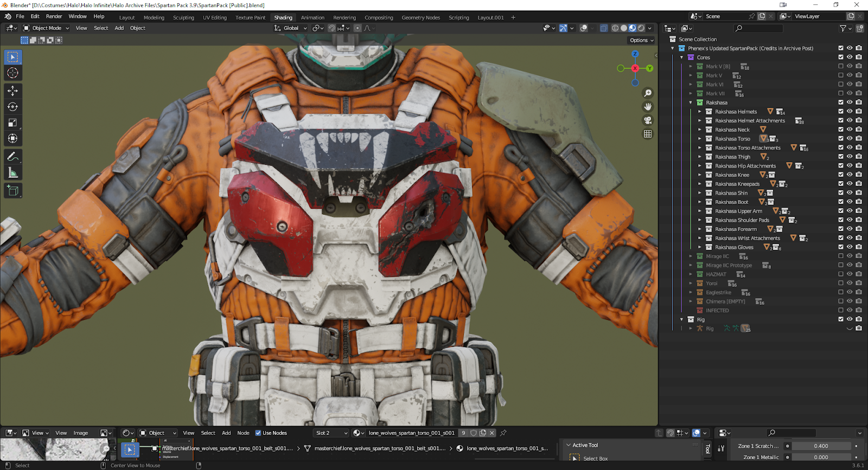Screen dimensions: 868x470
Task: Open the Slot 2 material dropdown
Action: pos(331,433)
